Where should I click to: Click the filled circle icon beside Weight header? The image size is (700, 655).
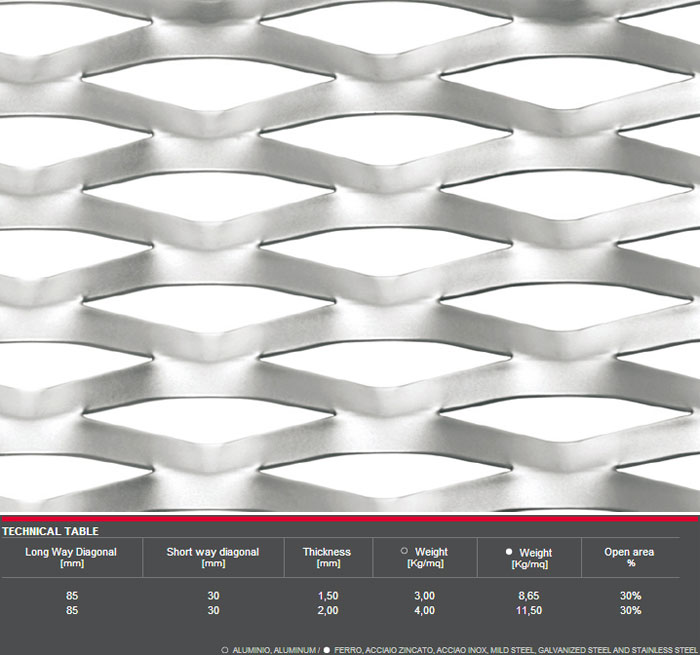point(509,552)
